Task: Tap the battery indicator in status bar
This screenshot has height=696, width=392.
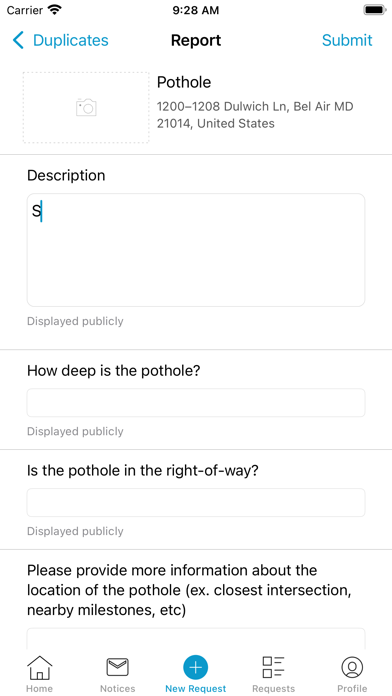Action: [x=375, y=10]
